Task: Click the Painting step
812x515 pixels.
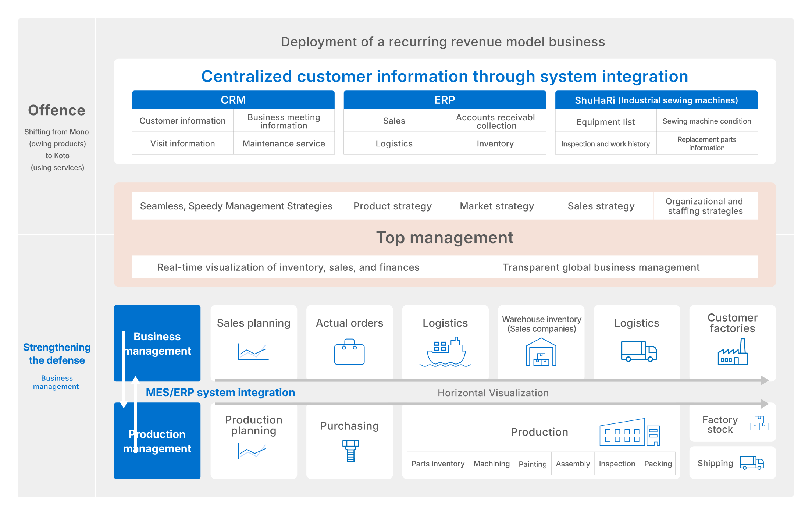Action: (x=533, y=464)
